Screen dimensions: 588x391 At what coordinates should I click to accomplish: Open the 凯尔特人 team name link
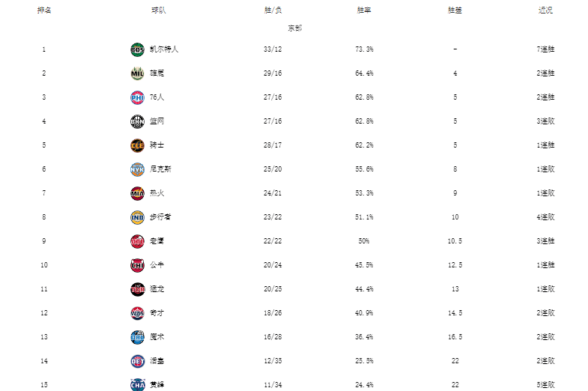point(164,49)
